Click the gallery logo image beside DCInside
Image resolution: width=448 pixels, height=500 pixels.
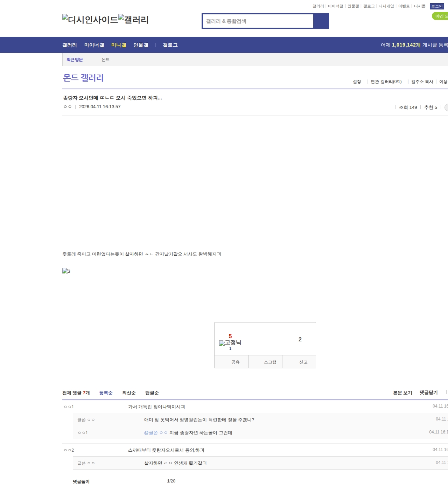[133, 20]
